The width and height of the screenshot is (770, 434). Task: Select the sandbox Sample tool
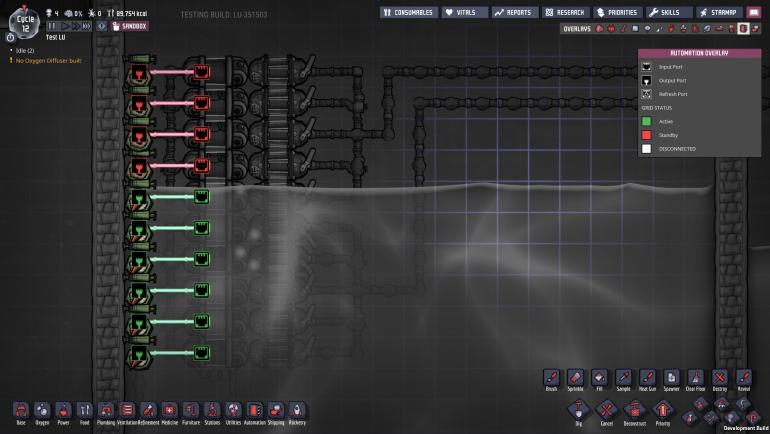pos(623,378)
